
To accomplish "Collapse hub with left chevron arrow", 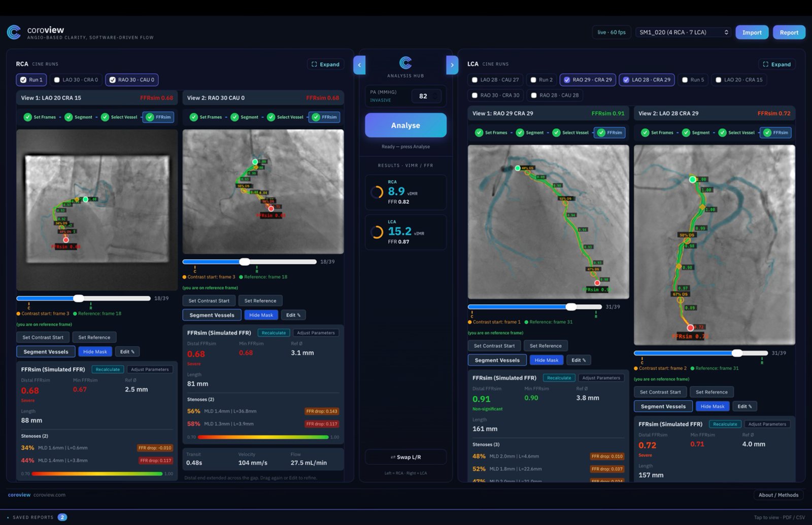I will tap(359, 65).
